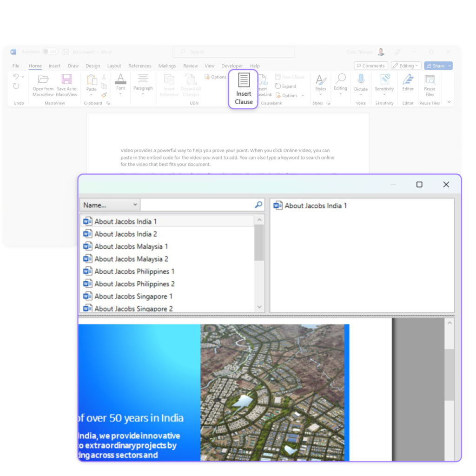Click the search magnifier in clause dialog
Screen dimensions: 476x476
pyautogui.click(x=258, y=205)
